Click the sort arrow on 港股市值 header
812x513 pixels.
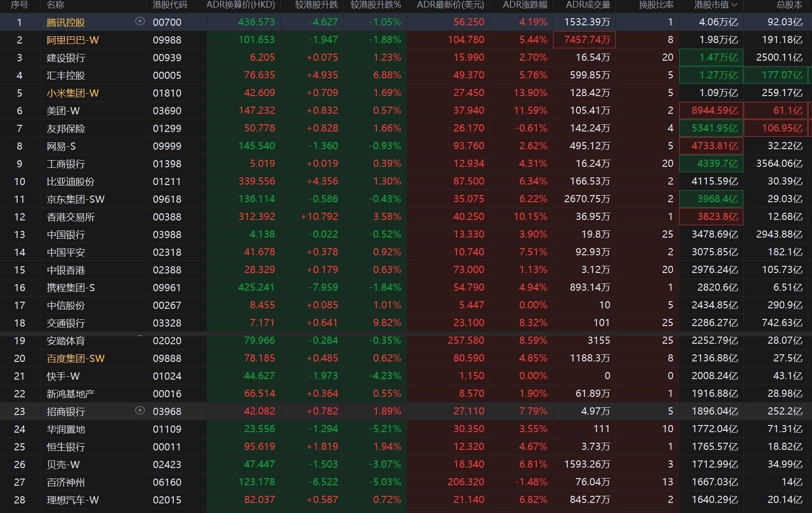pyautogui.click(x=734, y=5)
